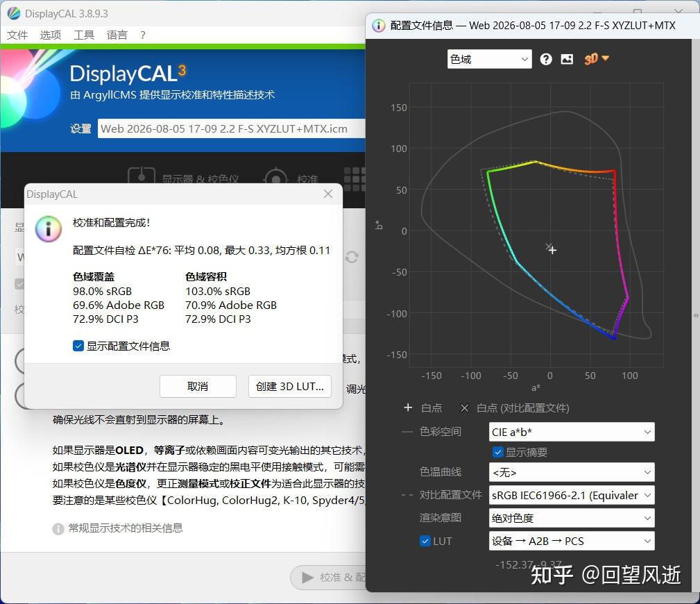This screenshot has height=604, width=700.
Task: Click the colorful info icon in completion dialog
Action: [48, 228]
